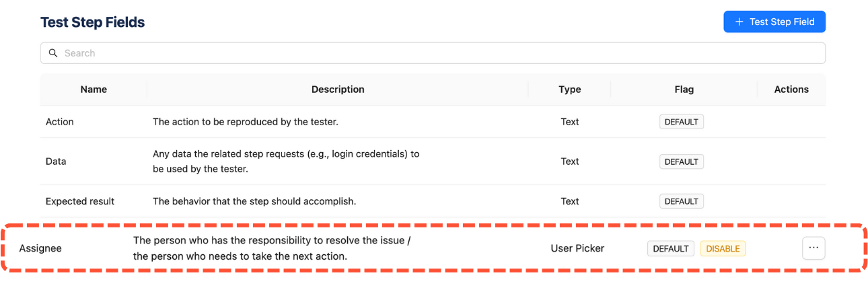
Task: Click the Name column header
Action: [94, 89]
